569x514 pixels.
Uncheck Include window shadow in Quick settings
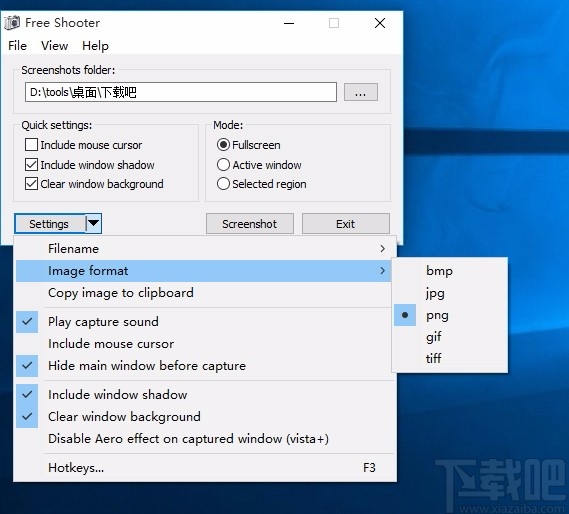tap(31, 165)
